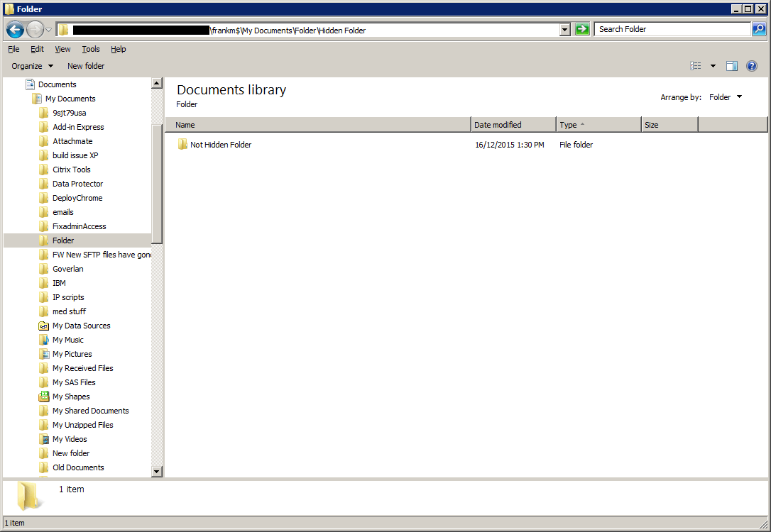Click the change view icon
The width and height of the screenshot is (771, 532).
coord(696,66)
